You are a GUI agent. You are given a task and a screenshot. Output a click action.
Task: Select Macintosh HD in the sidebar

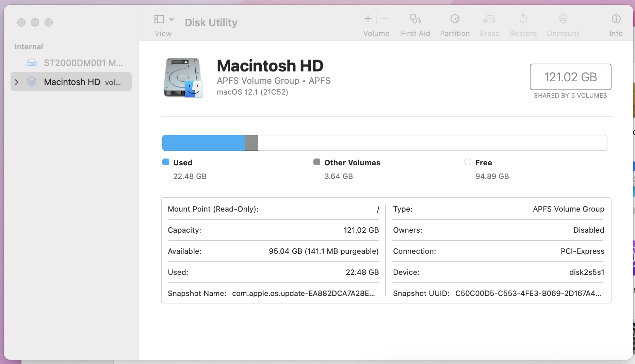tap(71, 82)
